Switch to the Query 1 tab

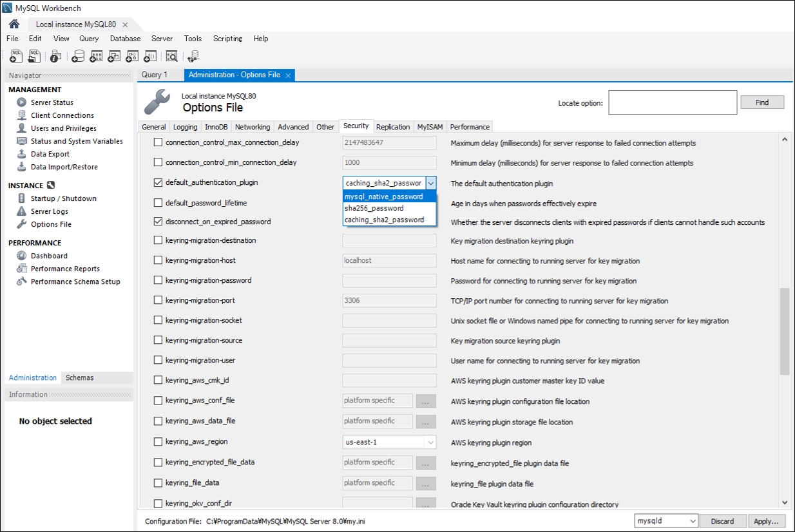(x=155, y=75)
